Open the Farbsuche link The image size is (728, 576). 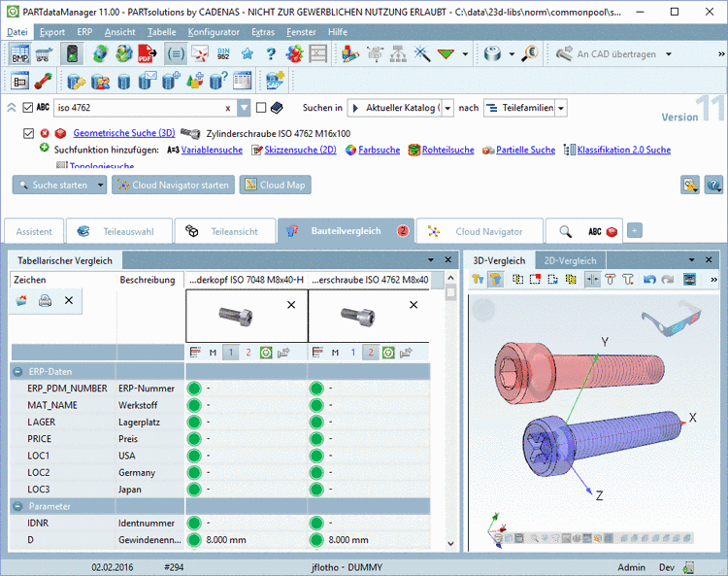379,150
